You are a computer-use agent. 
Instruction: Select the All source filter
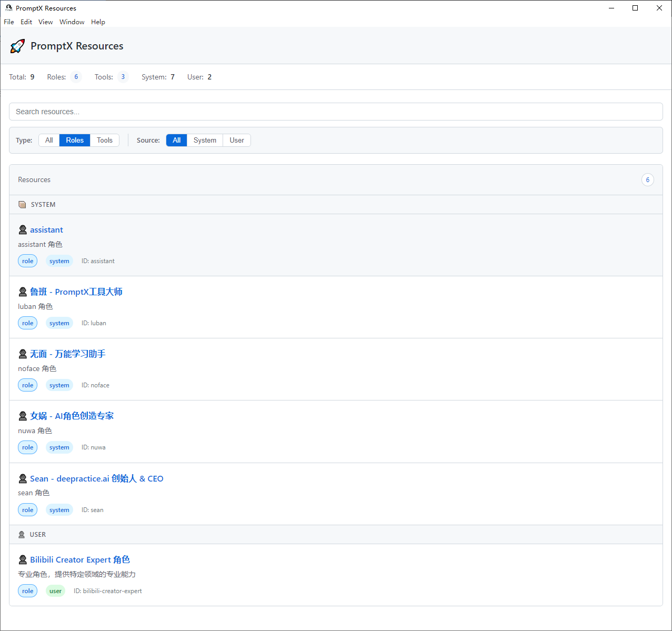pos(177,141)
